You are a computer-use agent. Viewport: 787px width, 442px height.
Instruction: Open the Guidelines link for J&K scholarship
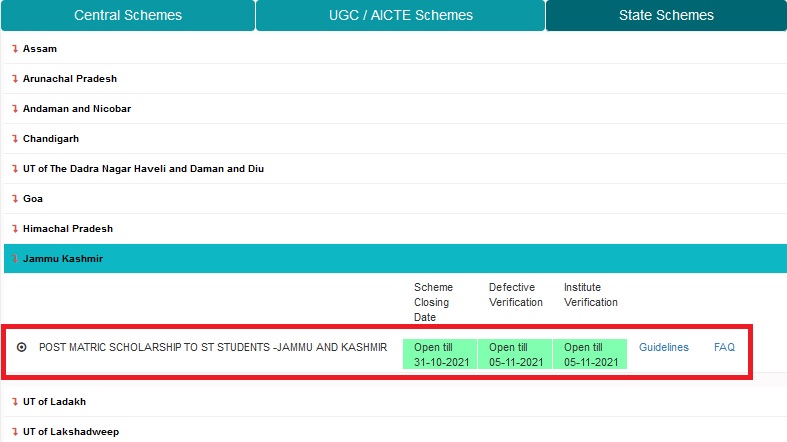664,347
